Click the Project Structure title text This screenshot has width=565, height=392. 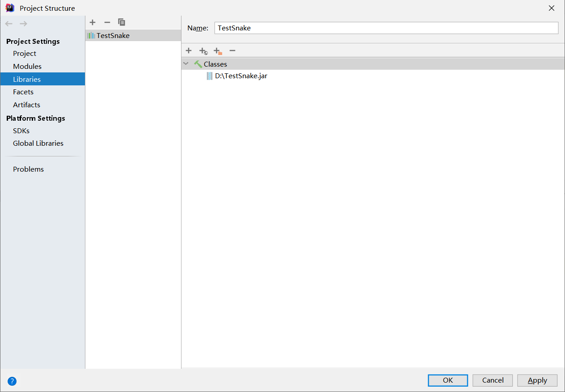click(47, 8)
